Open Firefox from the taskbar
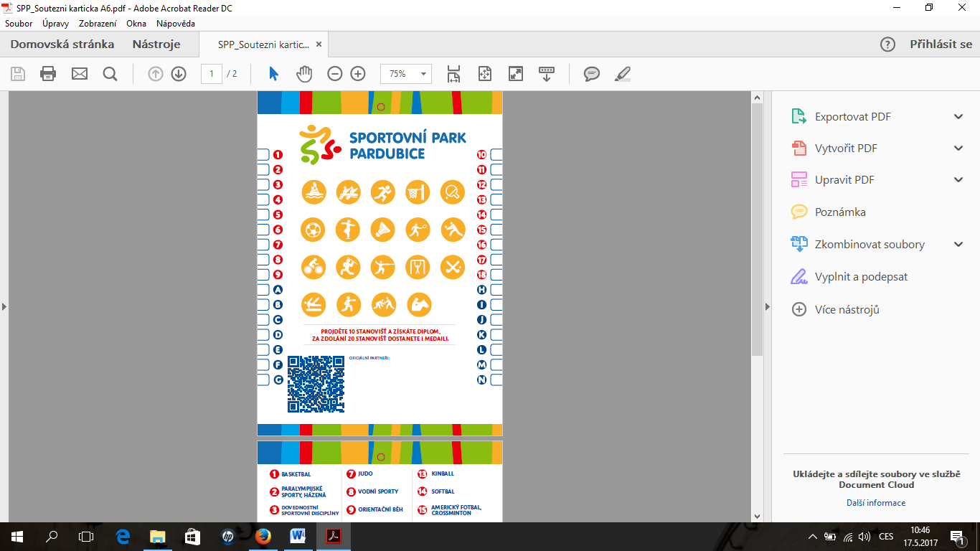Screen dimensions: 980x551 point(263,537)
